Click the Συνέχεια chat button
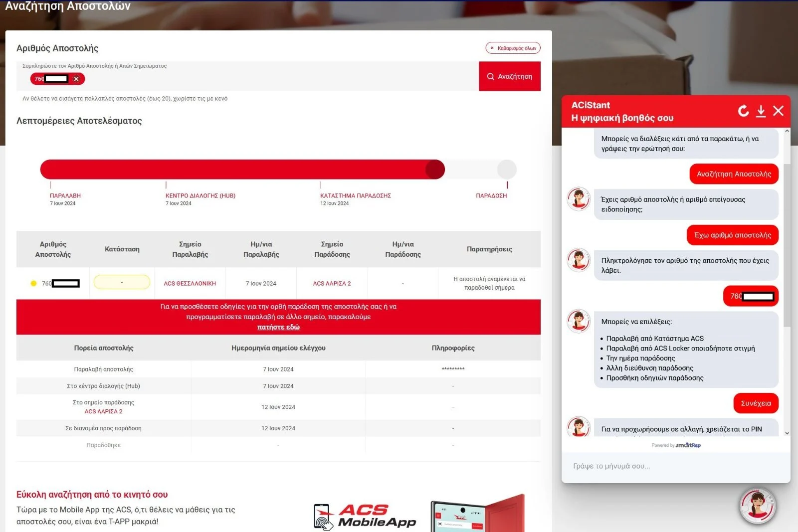This screenshot has width=798, height=532. click(756, 403)
